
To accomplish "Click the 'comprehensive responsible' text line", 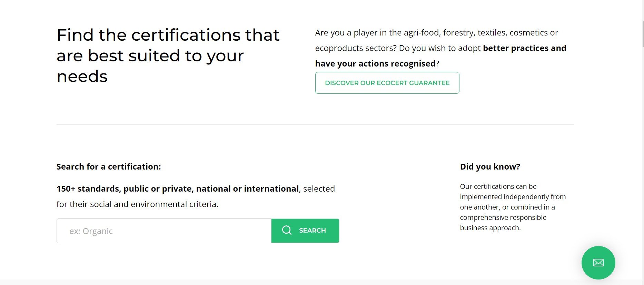I will tap(503, 217).
